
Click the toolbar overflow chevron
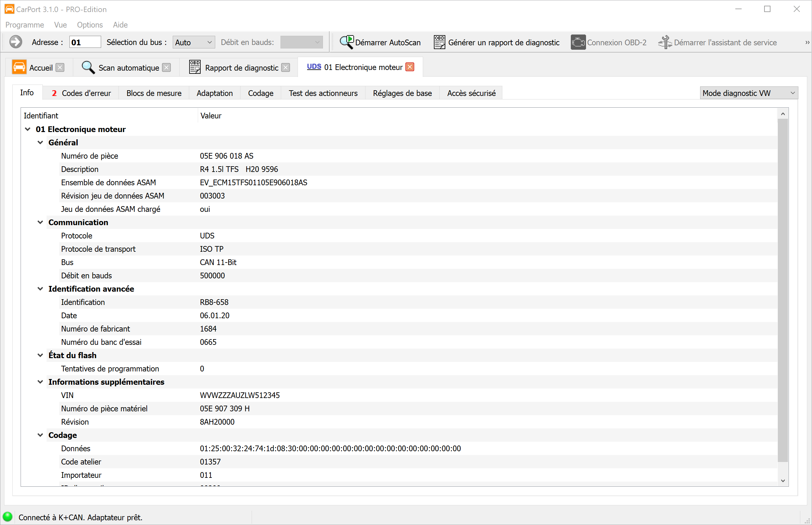point(807,42)
